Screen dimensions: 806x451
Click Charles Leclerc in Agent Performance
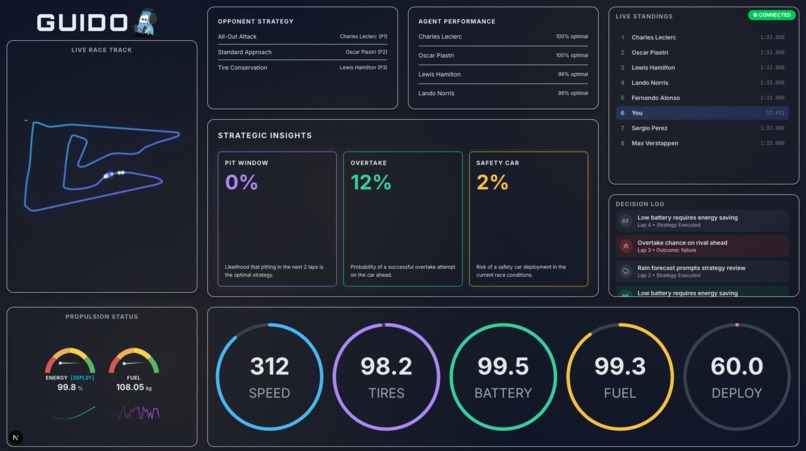pyautogui.click(x=503, y=37)
